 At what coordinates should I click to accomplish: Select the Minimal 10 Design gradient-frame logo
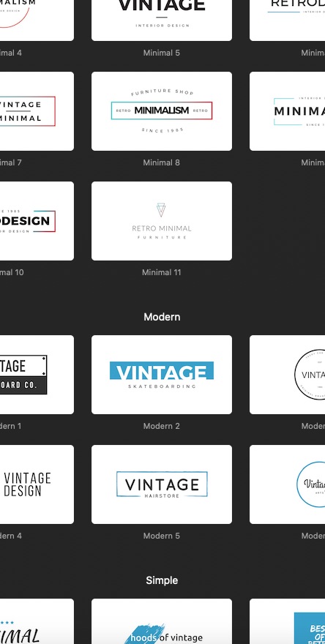coord(37,221)
